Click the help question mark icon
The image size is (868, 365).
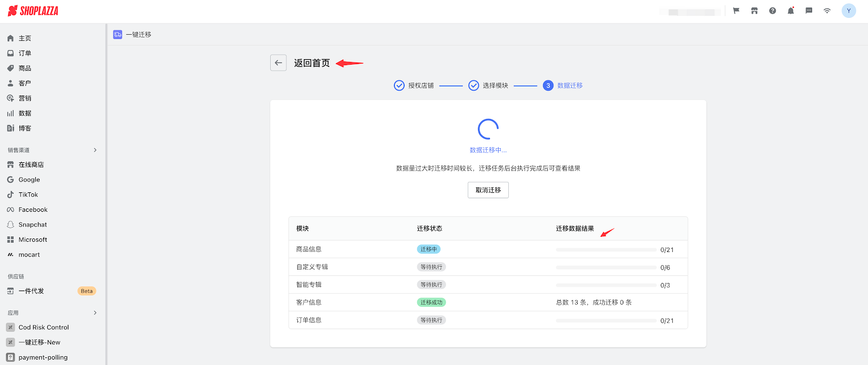tap(773, 11)
